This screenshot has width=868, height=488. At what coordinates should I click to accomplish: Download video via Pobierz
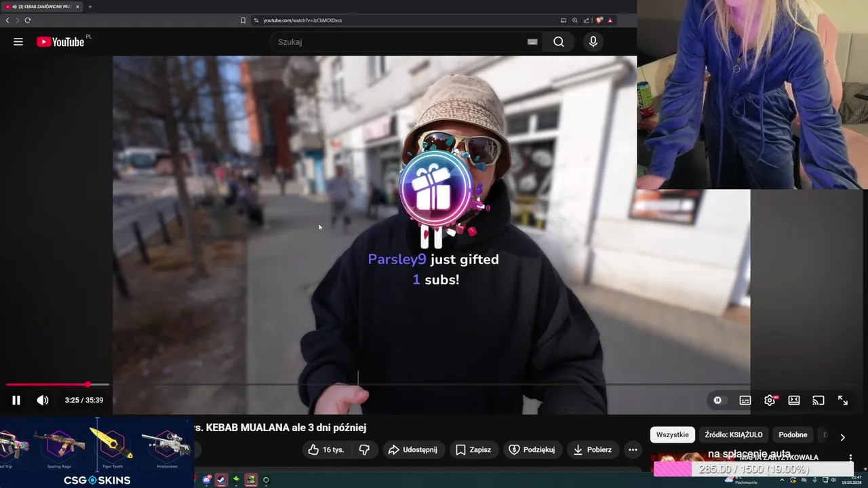tap(593, 449)
